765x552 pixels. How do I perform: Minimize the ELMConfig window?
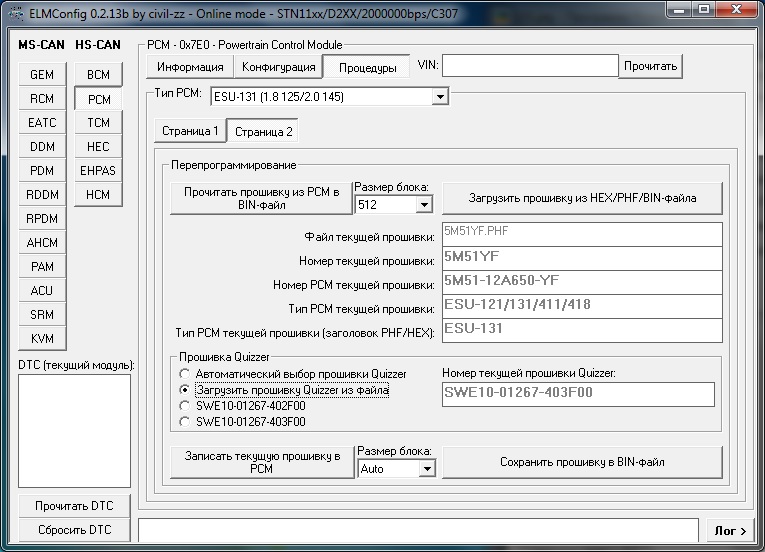[x=680, y=10]
